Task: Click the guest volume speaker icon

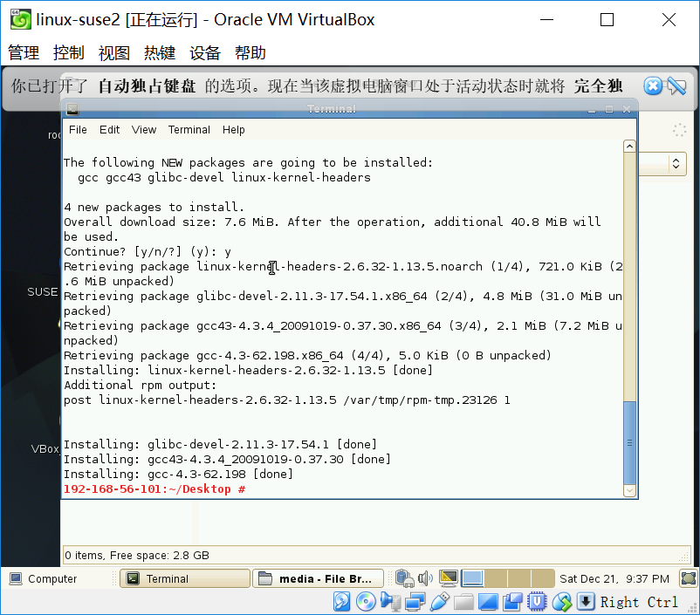Action: pyautogui.click(x=425, y=579)
